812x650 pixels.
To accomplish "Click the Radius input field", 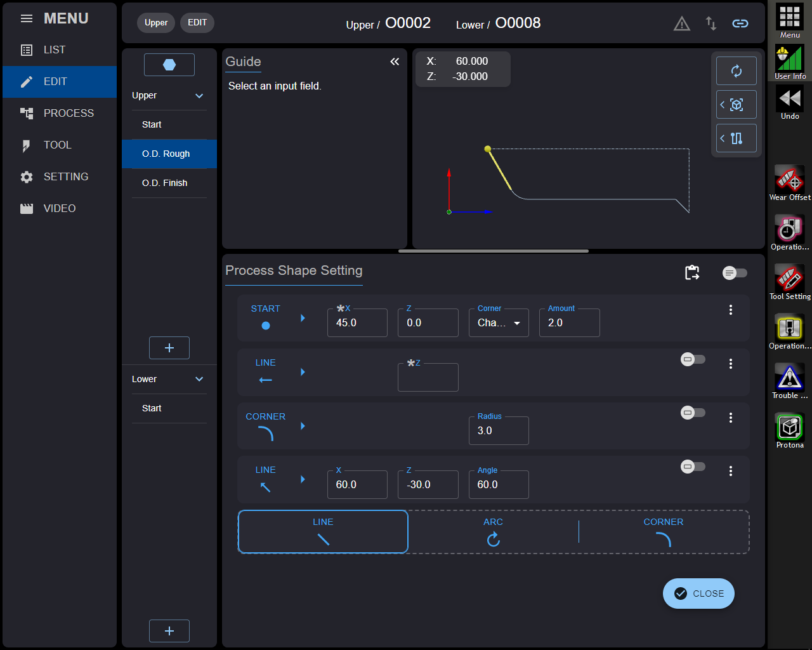I will tap(499, 431).
